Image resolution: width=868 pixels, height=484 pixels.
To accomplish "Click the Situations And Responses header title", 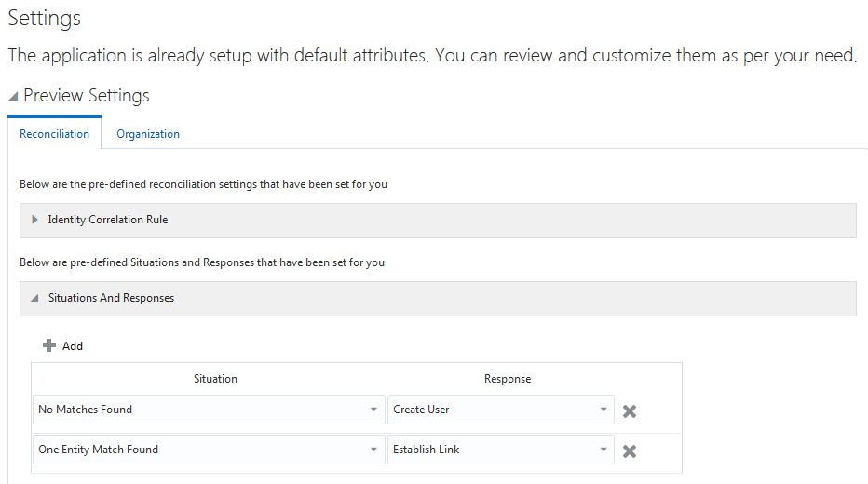I will 111,298.
